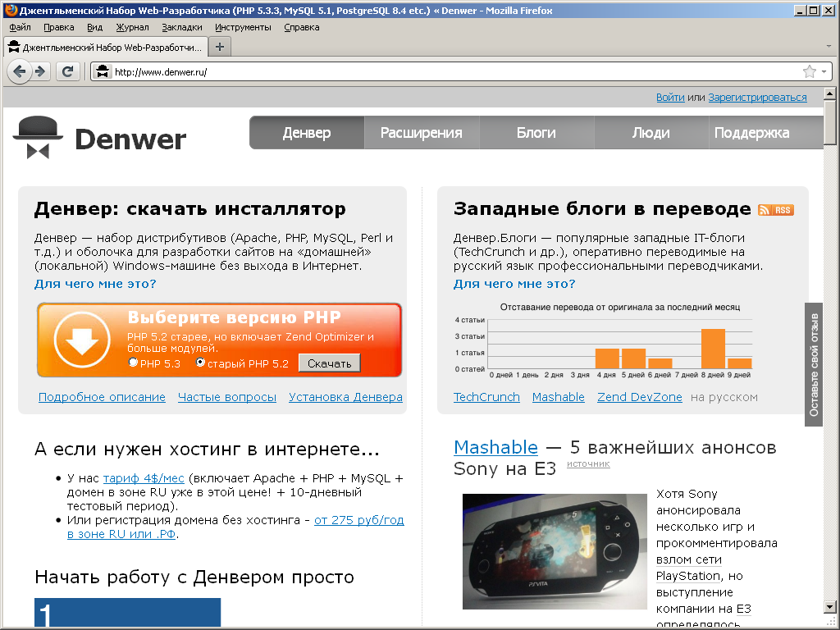Open the Инструменты menu
Screen dimensions: 840x630
[x=243, y=27]
